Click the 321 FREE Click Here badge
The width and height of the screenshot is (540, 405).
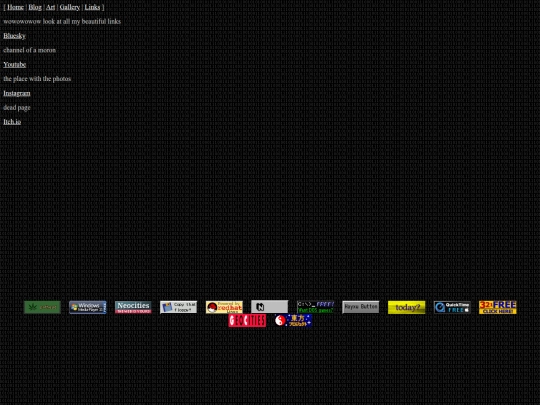(498, 307)
